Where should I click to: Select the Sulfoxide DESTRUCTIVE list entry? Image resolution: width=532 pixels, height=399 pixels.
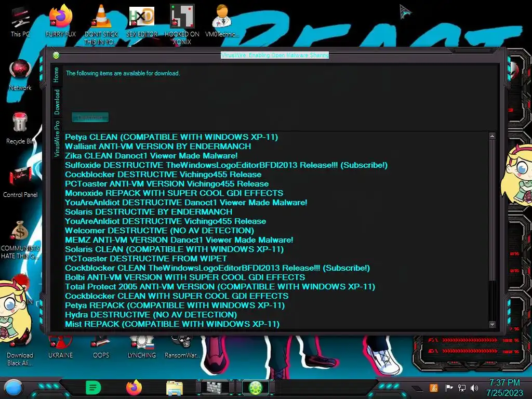point(226,165)
